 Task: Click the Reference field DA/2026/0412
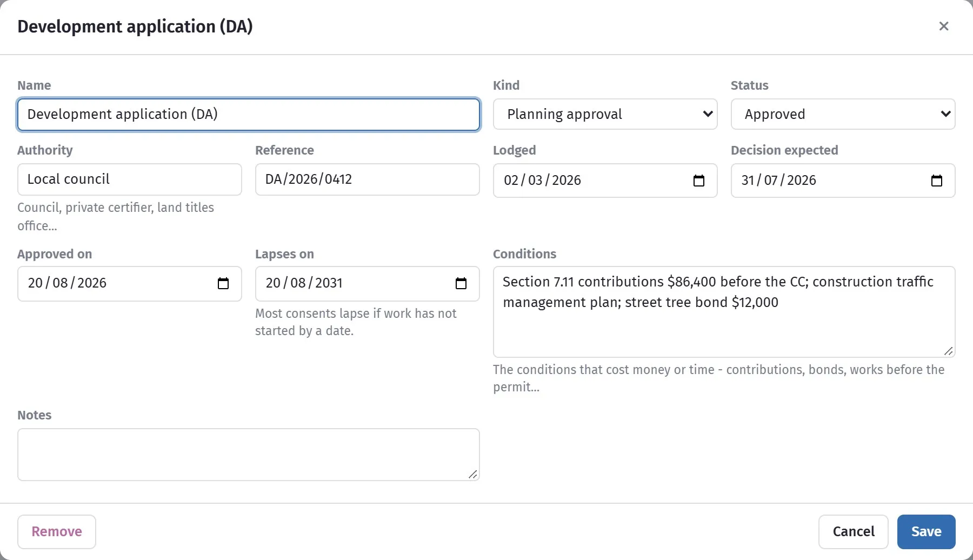coord(367,179)
